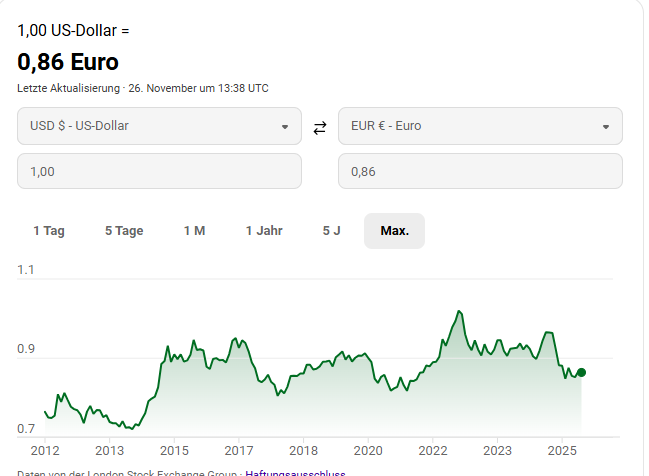Choose the 1 Jahr time range
Image resolution: width=649 pixels, height=476 pixels.
pyautogui.click(x=264, y=231)
